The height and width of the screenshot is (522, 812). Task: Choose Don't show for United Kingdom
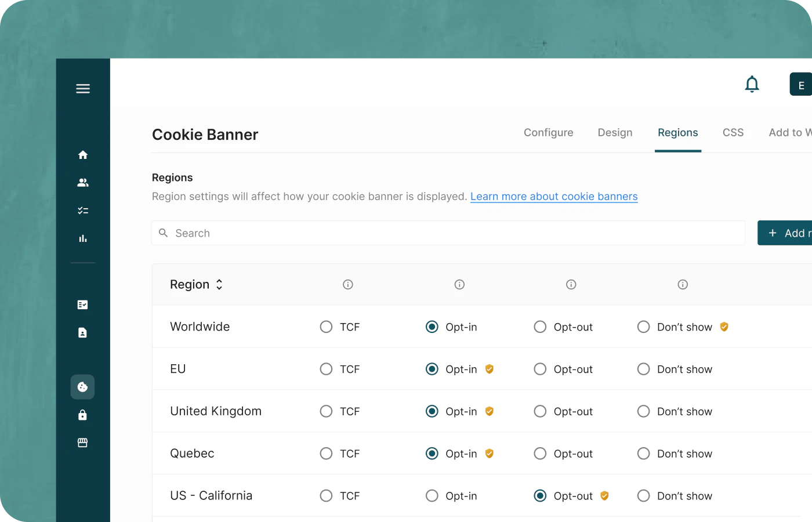pos(643,412)
